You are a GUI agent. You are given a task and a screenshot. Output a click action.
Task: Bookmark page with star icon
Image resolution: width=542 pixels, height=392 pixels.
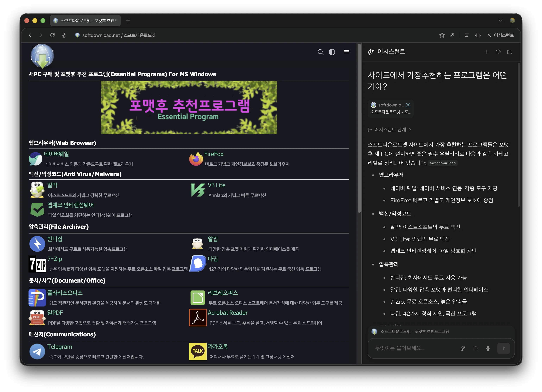click(442, 35)
